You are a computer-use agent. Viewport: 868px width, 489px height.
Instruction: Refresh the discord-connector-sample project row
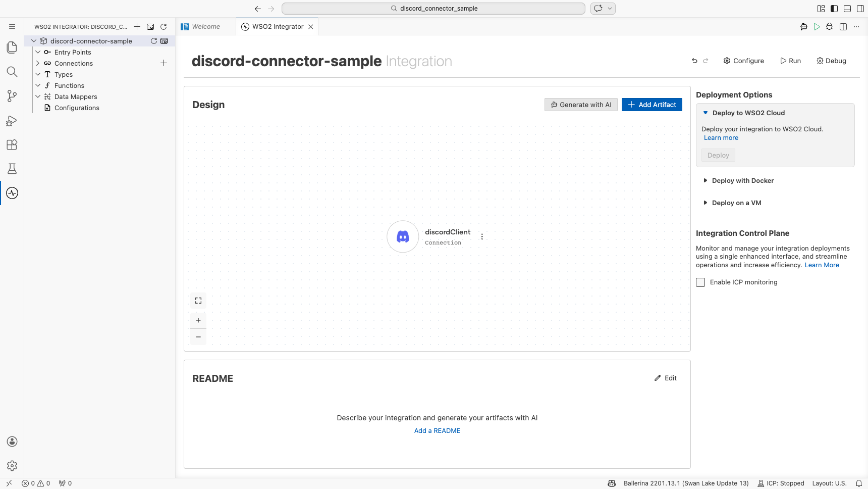(154, 41)
